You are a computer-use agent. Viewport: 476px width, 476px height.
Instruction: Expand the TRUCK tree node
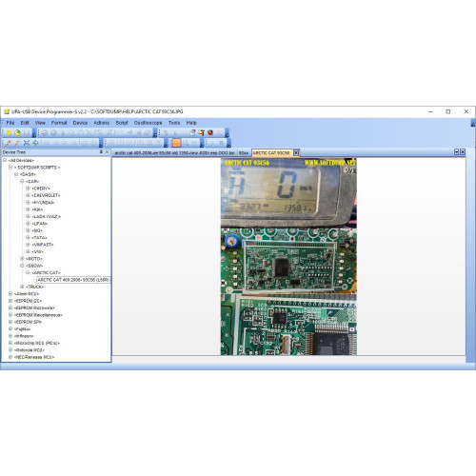coord(22,287)
